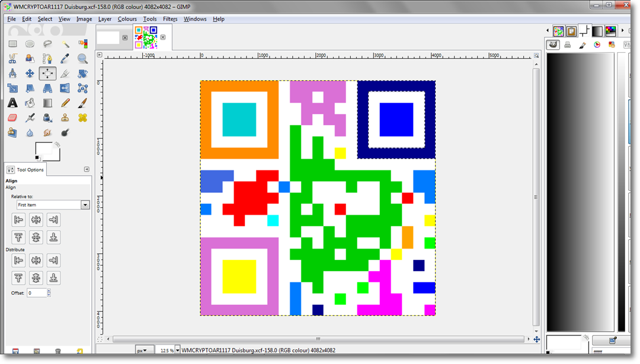Select the Blend gradient tool
This screenshot has width=640, height=364.
(47, 103)
